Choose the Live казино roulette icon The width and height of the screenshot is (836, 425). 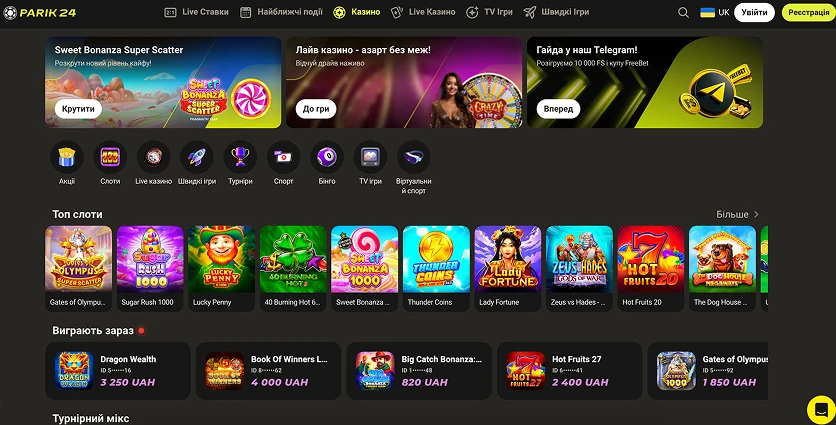pyautogui.click(x=154, y=157)
